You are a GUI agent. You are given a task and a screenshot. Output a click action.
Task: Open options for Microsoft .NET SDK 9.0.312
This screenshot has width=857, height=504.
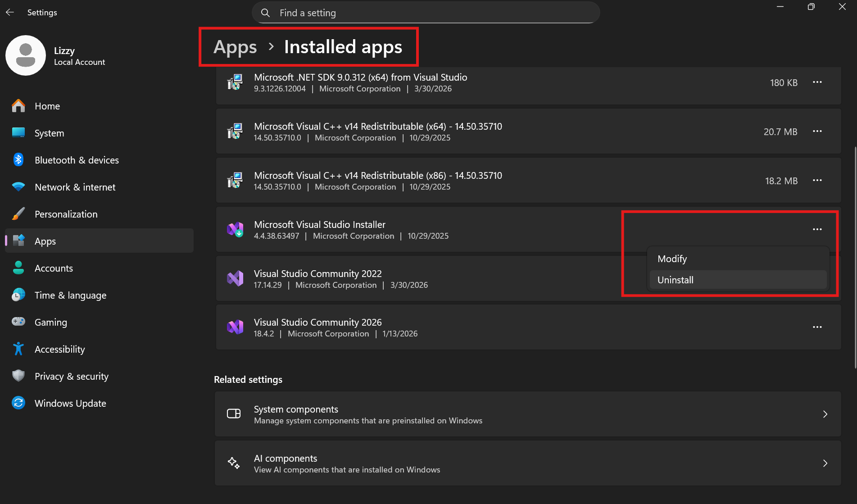coord(817,82)
